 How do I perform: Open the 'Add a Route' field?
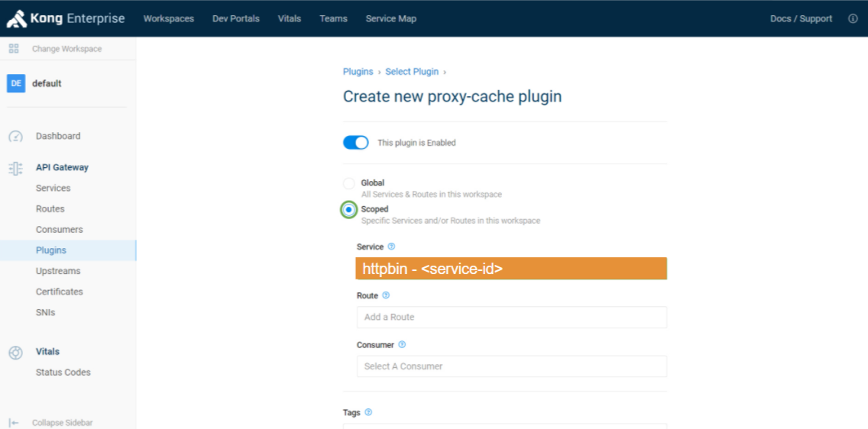512,318
